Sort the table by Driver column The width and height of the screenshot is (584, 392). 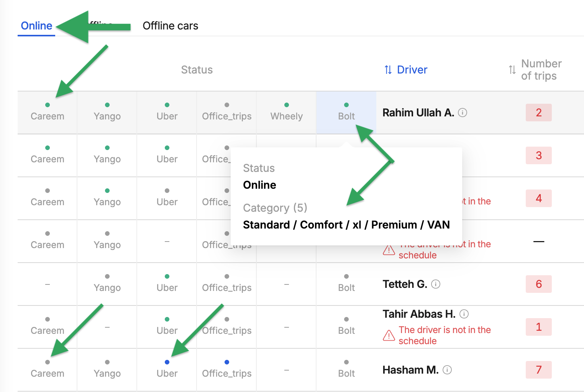coord(388,70)
